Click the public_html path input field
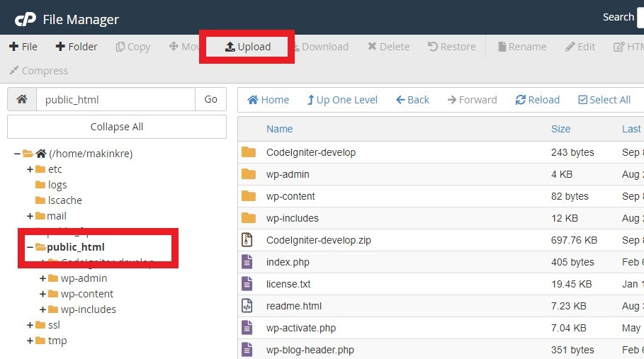 (x=115, y=99)
